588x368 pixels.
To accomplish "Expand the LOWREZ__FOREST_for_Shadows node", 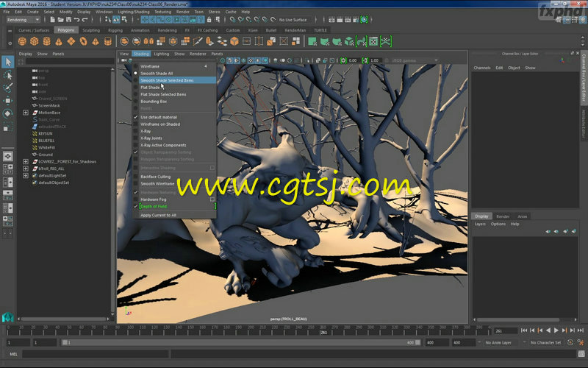I will pos(26,161).
